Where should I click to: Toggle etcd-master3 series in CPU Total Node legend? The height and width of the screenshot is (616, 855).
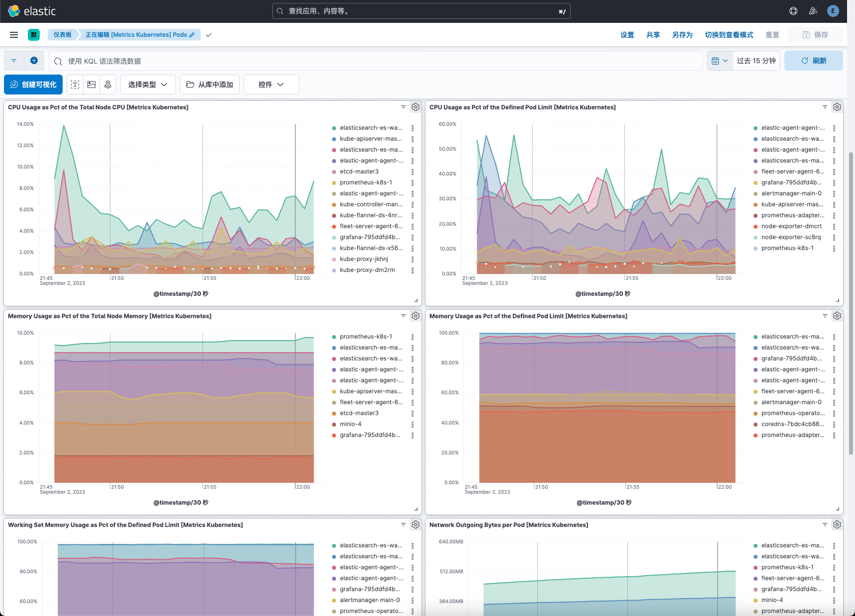click(x=359, y=172)
